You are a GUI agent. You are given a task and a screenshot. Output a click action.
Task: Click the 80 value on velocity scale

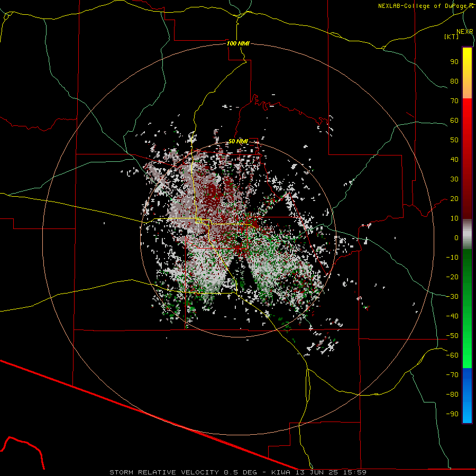click(x=454, y=81)
